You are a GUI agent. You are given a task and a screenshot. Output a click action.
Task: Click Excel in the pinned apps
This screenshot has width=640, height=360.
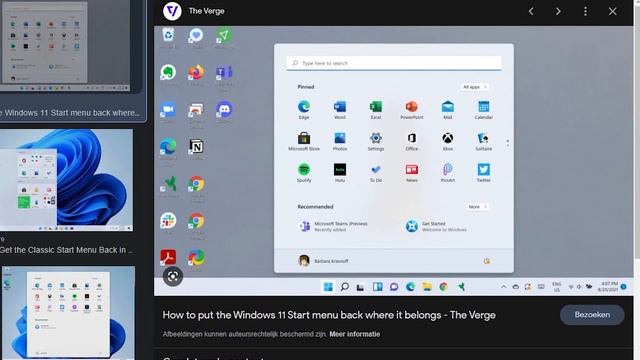coord(376,109)
